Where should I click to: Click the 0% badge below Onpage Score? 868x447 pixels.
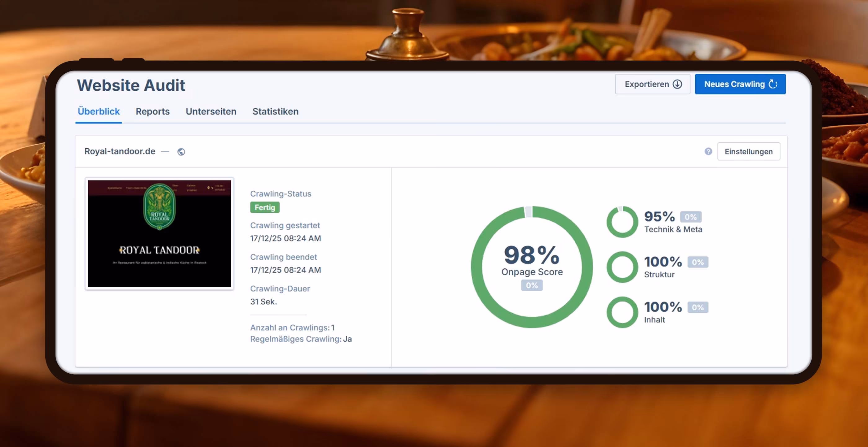coord(531,285)
